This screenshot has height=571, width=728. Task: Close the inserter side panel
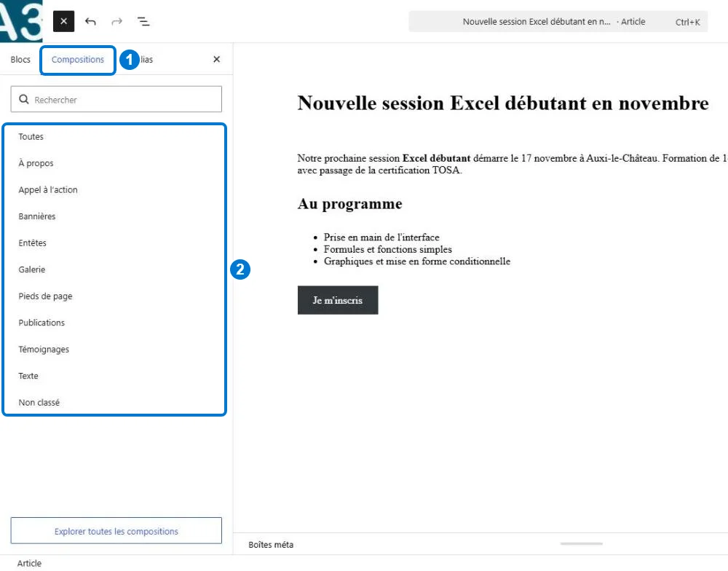click(216, 60)
